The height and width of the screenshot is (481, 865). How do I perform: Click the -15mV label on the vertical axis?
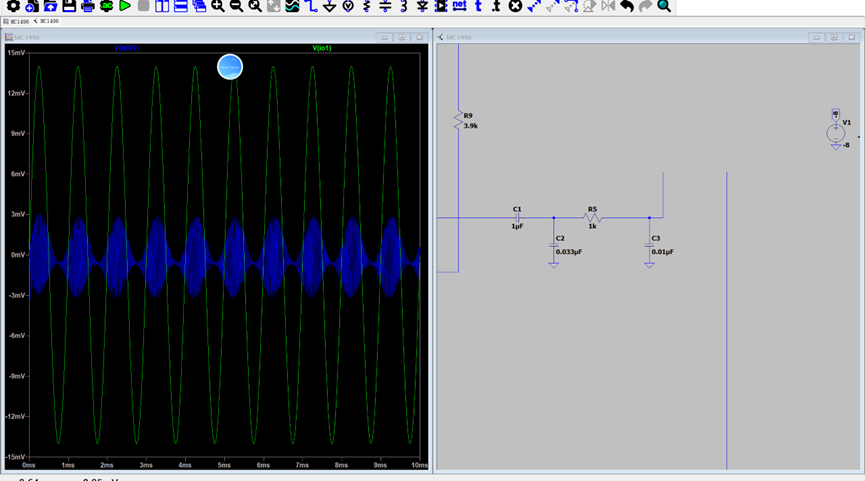[x=15, y=457]
